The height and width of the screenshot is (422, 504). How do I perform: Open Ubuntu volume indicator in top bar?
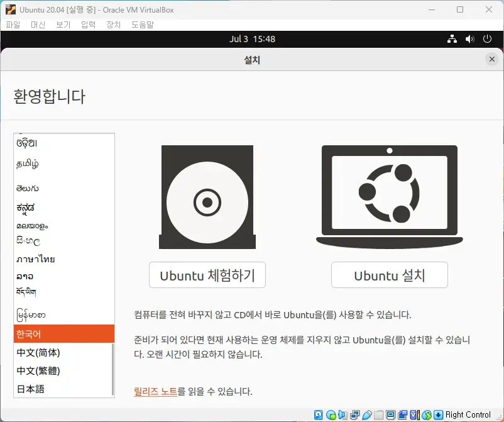469,39
